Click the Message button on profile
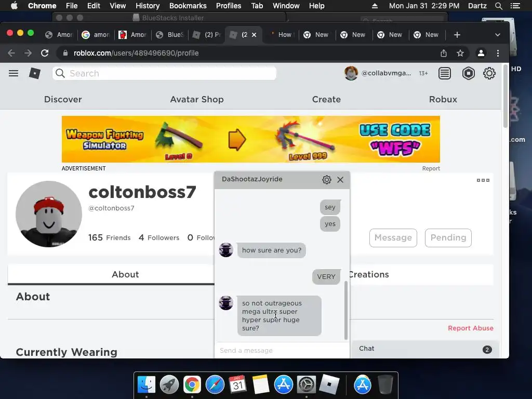532x399 pixels. pos(393,237)
